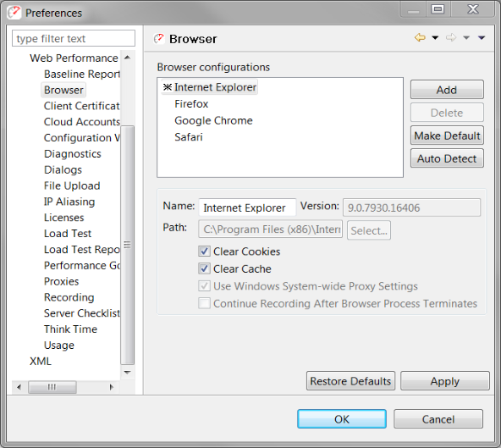Open Dialogs preferences
This screenshot has width=501, height=448.
coord(63,169)
